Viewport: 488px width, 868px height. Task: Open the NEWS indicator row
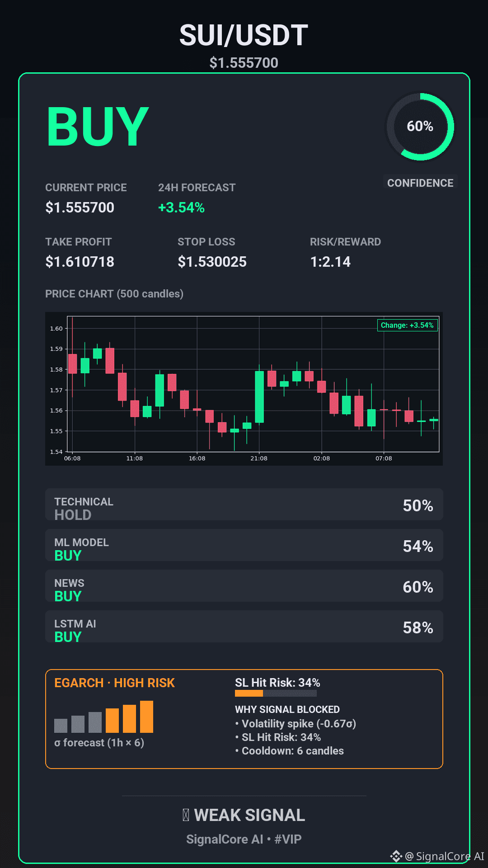[x=244, y=586]
